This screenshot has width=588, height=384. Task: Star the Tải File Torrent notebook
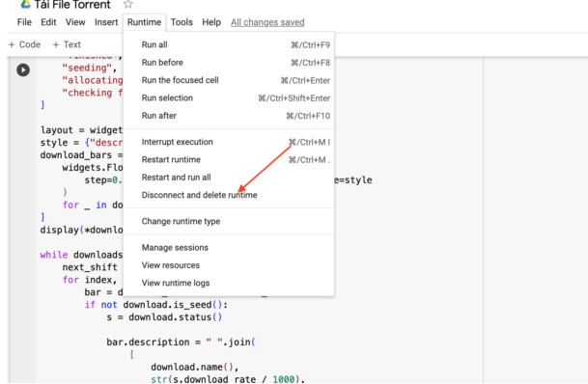click(x=128, y=5)
